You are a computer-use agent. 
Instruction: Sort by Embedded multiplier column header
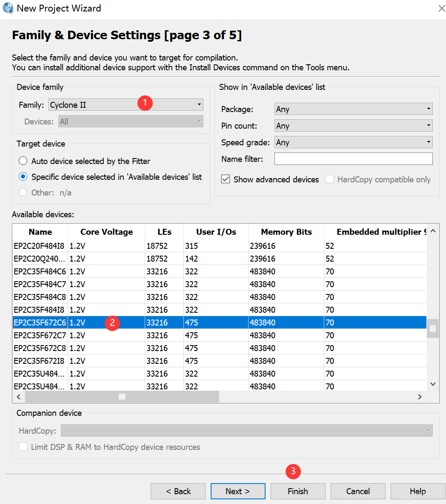pyautogui.click(x=375, y=232)
